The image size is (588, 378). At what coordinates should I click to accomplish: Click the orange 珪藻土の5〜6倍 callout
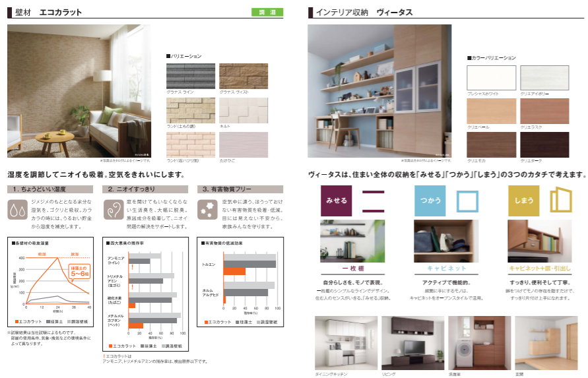click(x=79, y=271)
